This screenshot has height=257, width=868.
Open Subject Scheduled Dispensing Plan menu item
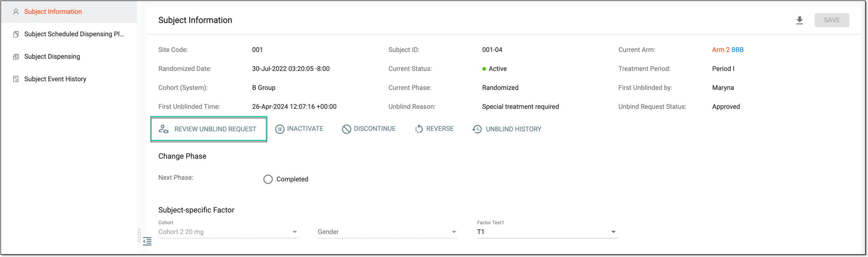69,34
